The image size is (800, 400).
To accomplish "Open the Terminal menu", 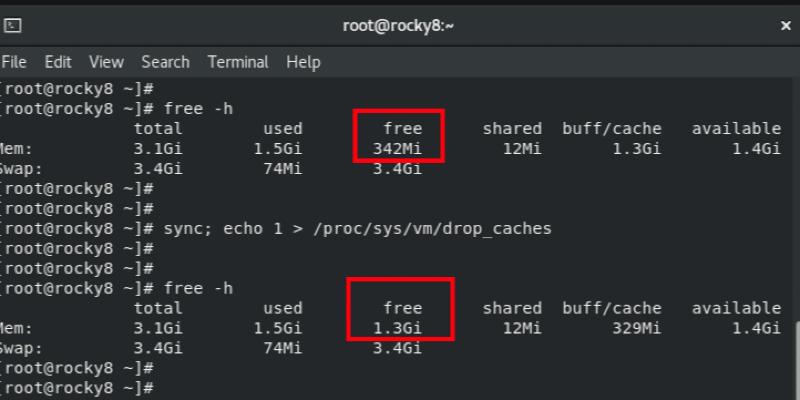I will point(238,62).
